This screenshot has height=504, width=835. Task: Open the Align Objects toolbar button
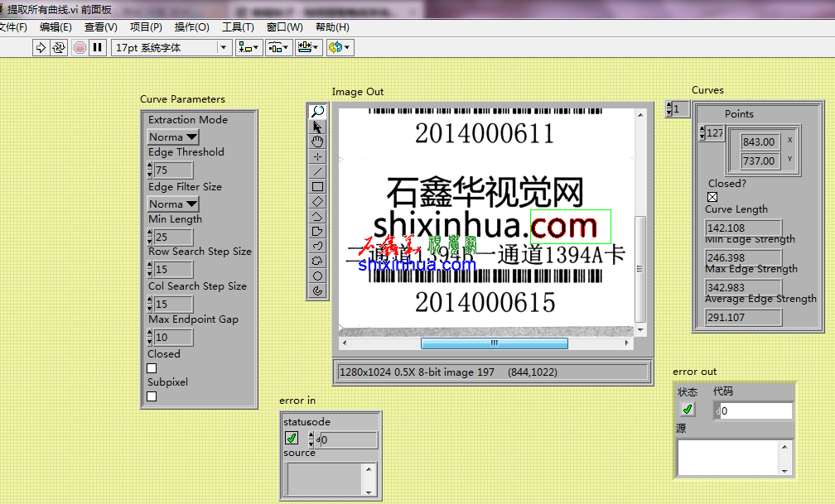click(249, 47)
